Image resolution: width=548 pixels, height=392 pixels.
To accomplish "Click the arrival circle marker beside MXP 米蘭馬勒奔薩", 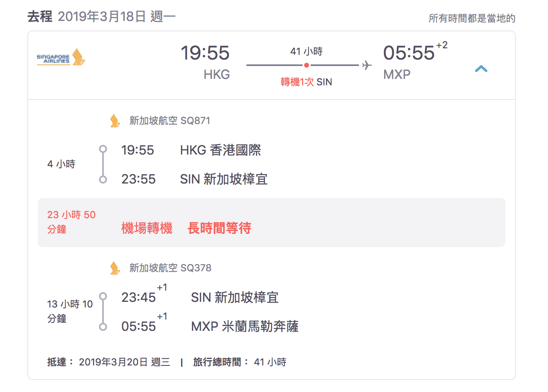I will point(103,326).
